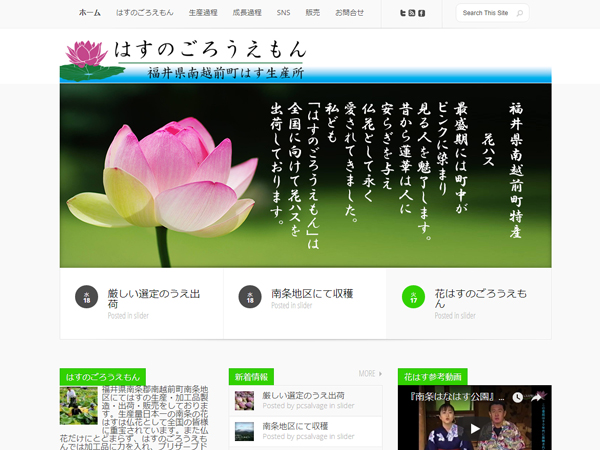The width and height of the screenshot is (600, 450).
Task: Open the Facebook icon in header
Action: [x=421, y=13]
